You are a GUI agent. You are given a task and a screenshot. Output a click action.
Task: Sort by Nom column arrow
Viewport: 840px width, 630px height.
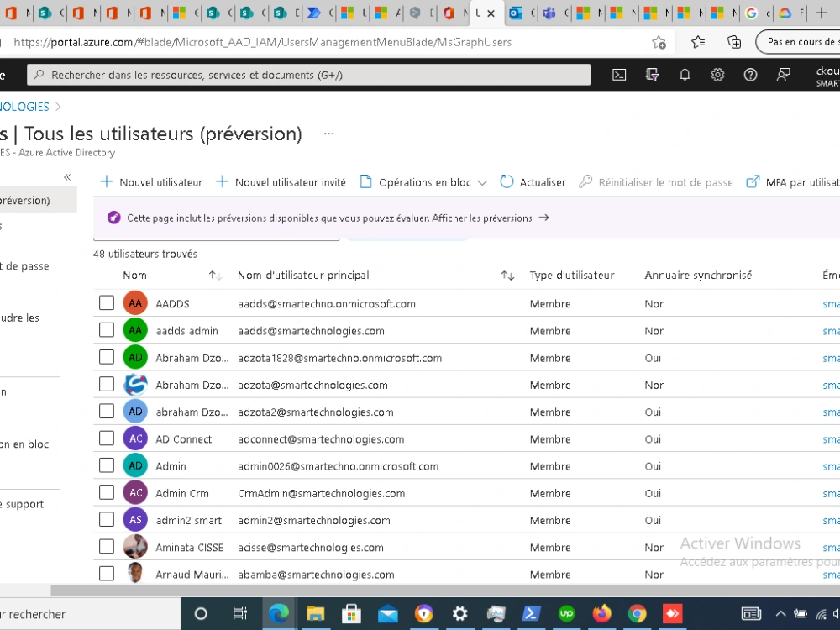click(215, 276)
